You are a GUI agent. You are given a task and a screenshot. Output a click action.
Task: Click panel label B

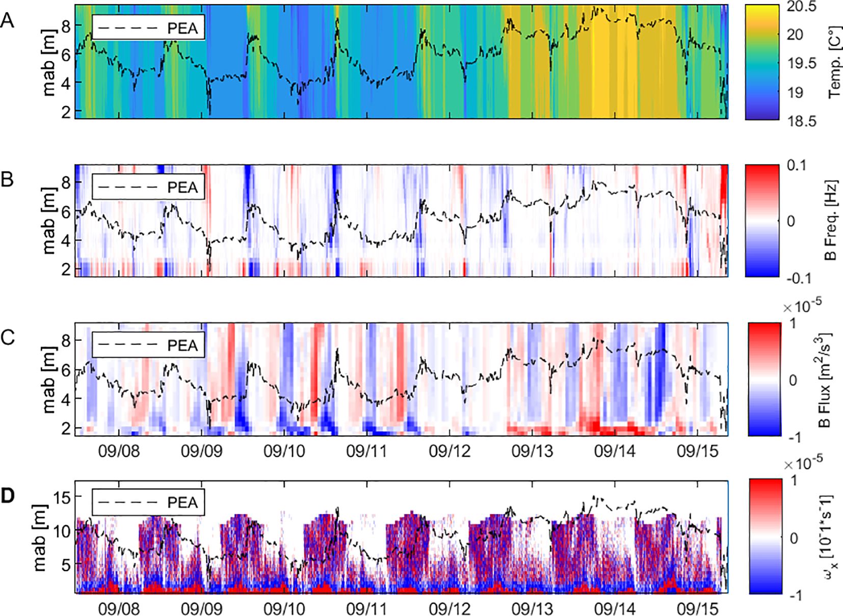tap(7, 179)
